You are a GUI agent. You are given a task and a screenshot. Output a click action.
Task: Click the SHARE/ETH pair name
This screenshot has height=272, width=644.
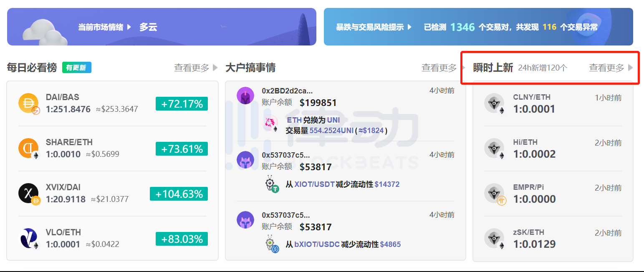tap(69, 142)
